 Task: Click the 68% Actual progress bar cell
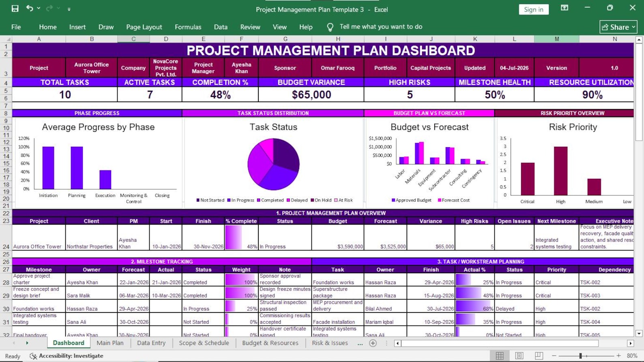474,306
